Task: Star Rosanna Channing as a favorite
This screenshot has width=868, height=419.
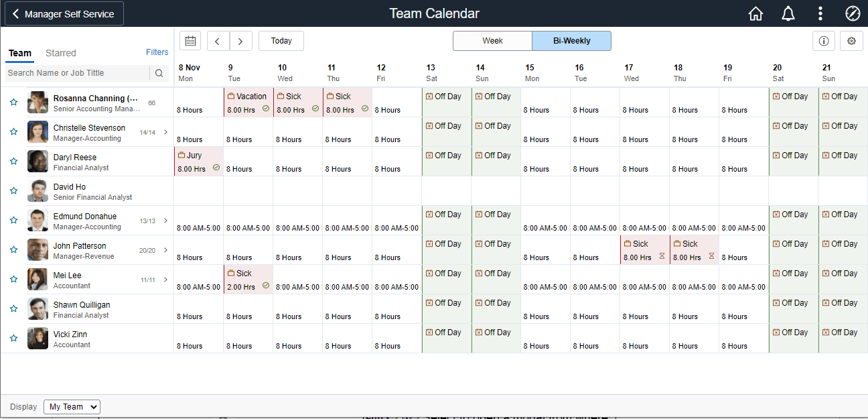Action: [13, 101]
